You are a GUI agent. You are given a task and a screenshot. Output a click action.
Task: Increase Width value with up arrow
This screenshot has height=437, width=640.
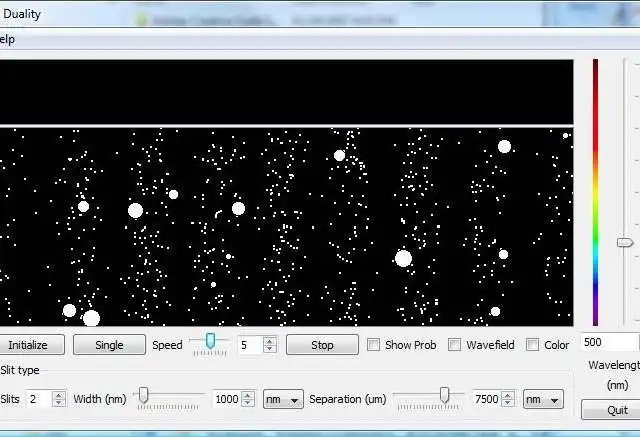(247, 395)
